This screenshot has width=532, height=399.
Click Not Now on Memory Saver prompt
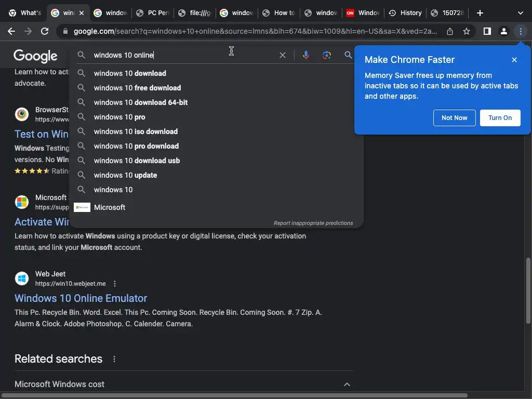[x=454, y=118]
